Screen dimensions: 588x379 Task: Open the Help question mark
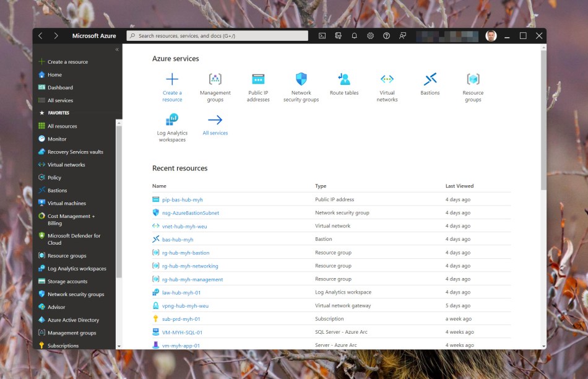tap(386, 36)
